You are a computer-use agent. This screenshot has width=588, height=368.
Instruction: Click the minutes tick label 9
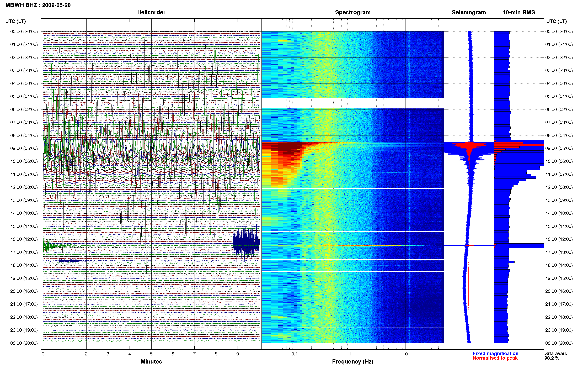pos(238,354)
